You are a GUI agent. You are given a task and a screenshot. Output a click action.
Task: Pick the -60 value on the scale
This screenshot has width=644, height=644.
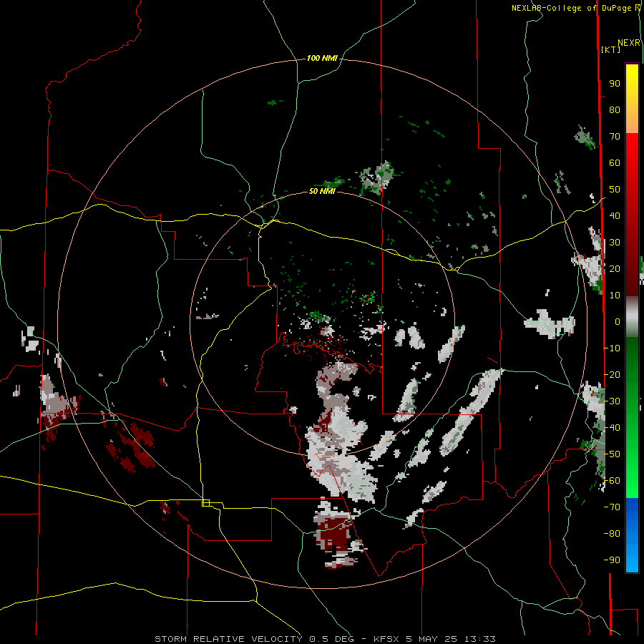pos(612,481)
